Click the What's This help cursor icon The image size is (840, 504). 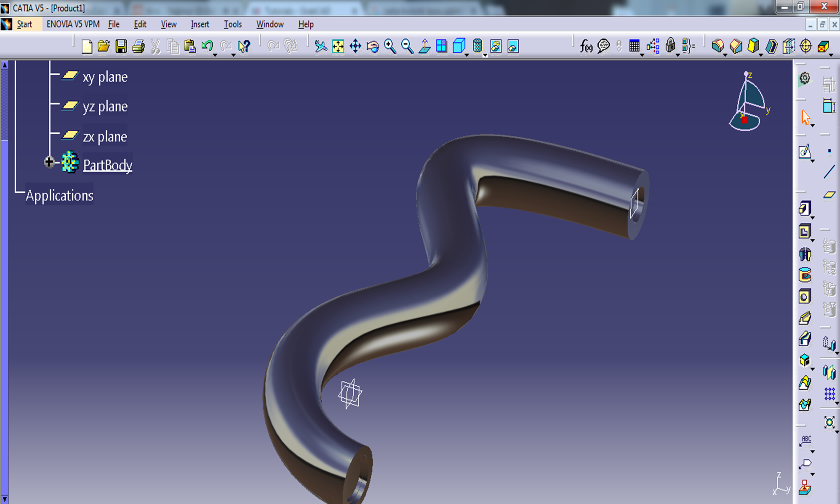click(244, 46)
